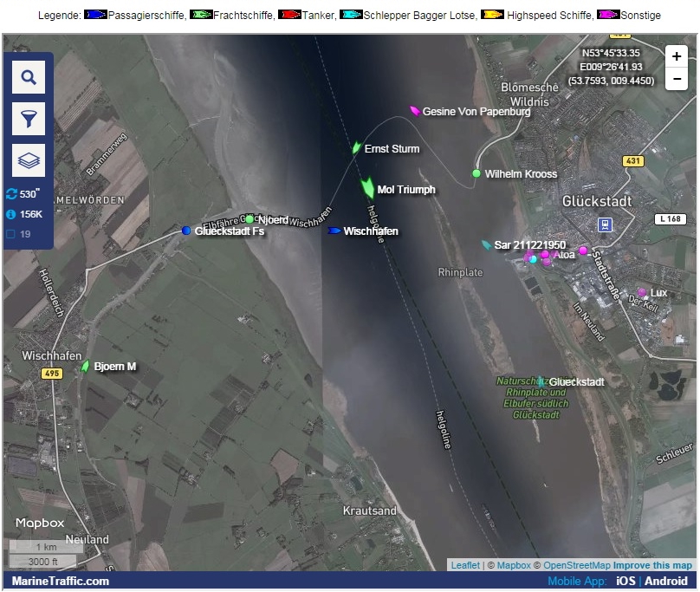Viewport: 700px width, 592px height.
Task: Zoom in on the map
Action: point(677,56)
